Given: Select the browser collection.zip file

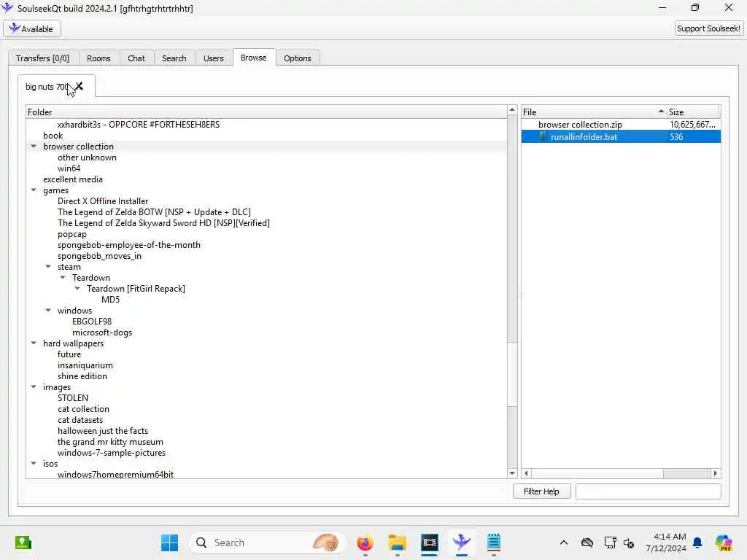Looking at the screenshot, I should (580, 124).
